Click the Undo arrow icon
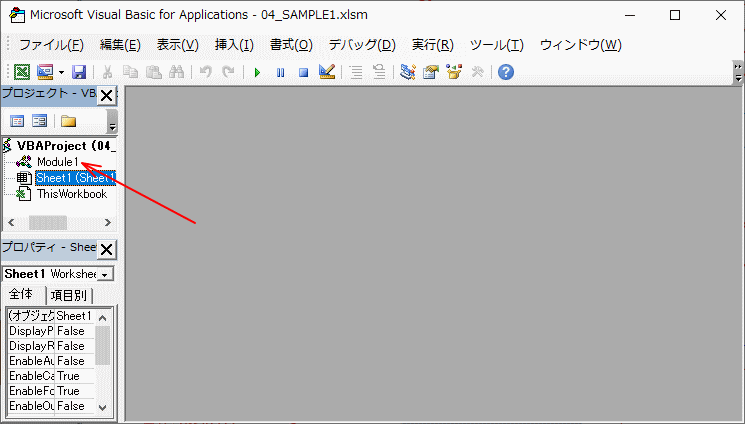The height and width of the screenshot is (424, 745). pyautogui.click(x=205, y=72)
